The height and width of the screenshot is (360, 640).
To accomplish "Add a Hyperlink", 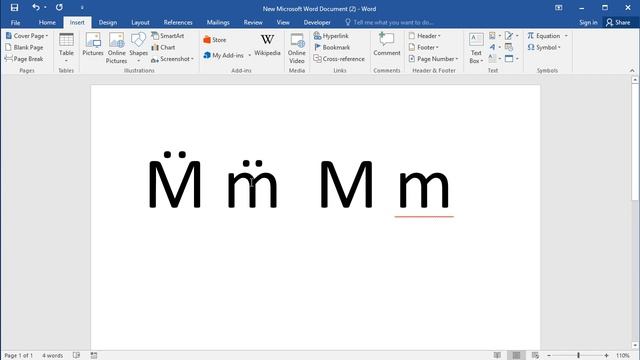I will (x=331, y=36).
